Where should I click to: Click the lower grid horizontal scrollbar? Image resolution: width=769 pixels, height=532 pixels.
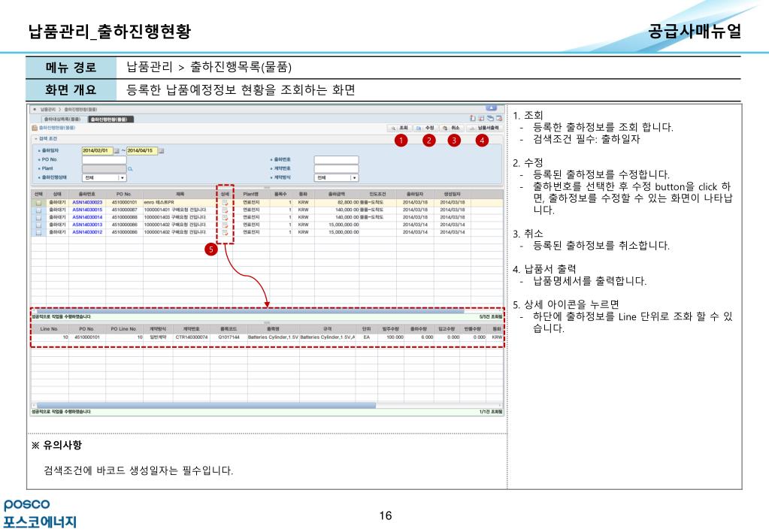tap(206, 406)
